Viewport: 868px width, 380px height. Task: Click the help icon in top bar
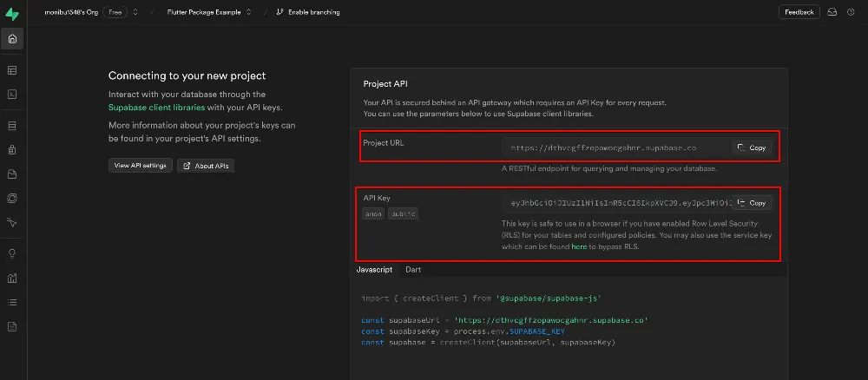click(x=850, y=12)
